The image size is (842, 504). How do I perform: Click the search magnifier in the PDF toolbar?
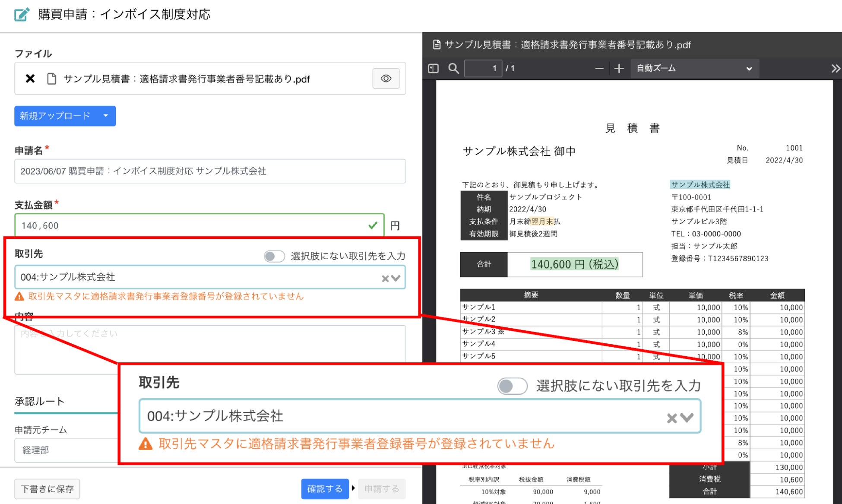(x=453, y=69)
